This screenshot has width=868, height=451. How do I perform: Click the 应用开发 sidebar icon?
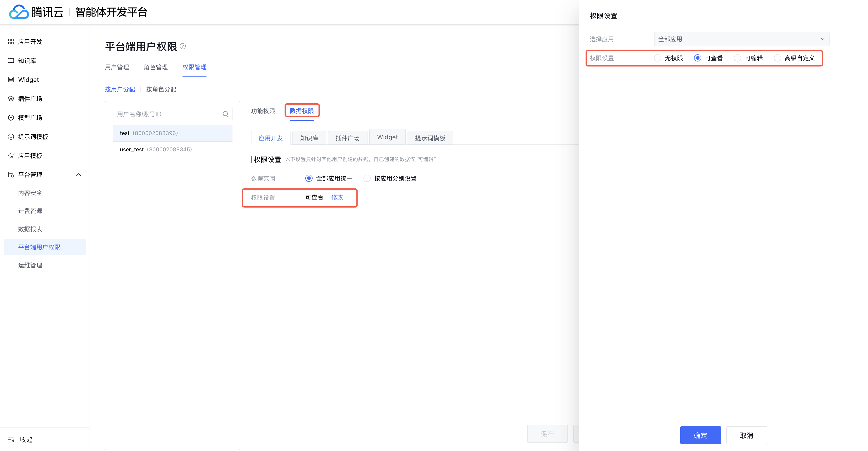click(x=11, y=41)
